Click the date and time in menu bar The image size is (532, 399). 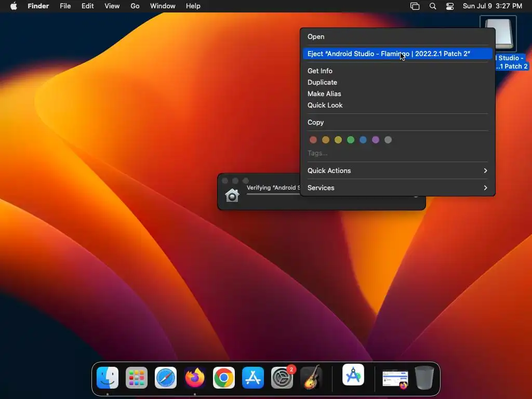click(x=493, y=6)
